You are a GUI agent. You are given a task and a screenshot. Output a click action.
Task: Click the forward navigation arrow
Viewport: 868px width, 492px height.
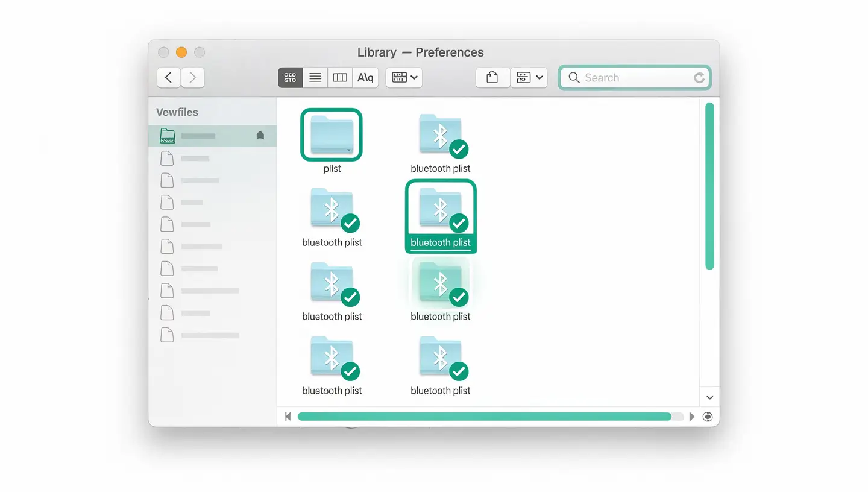192,77
